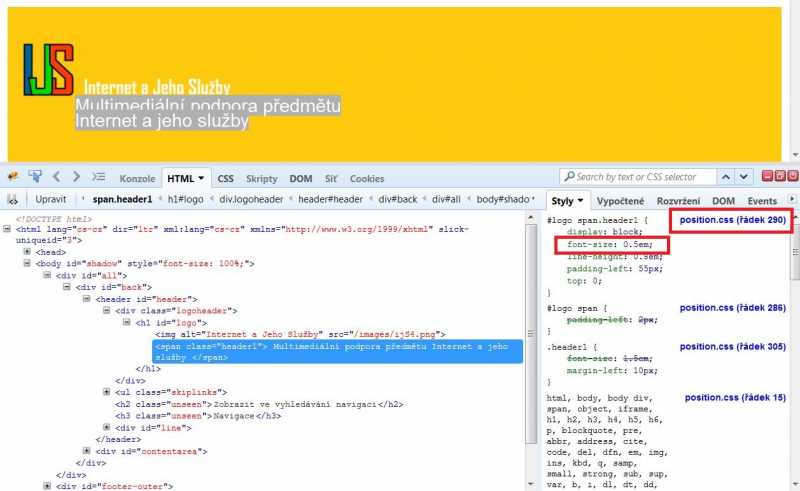Collapse the html root node
This screenshot has width=800, height=491.
[7, 229]
